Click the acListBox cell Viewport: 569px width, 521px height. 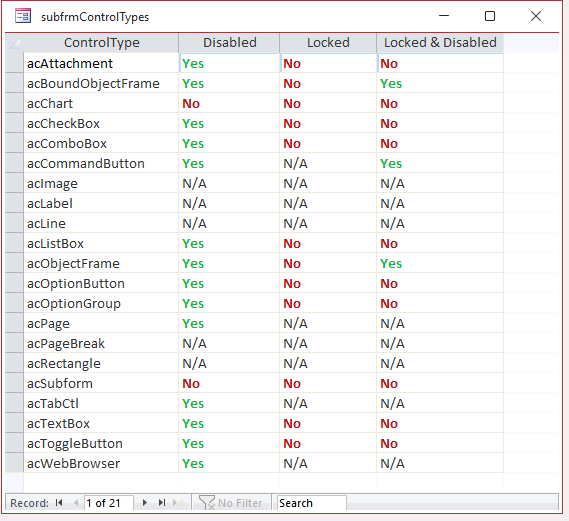(x=101, y=243)
